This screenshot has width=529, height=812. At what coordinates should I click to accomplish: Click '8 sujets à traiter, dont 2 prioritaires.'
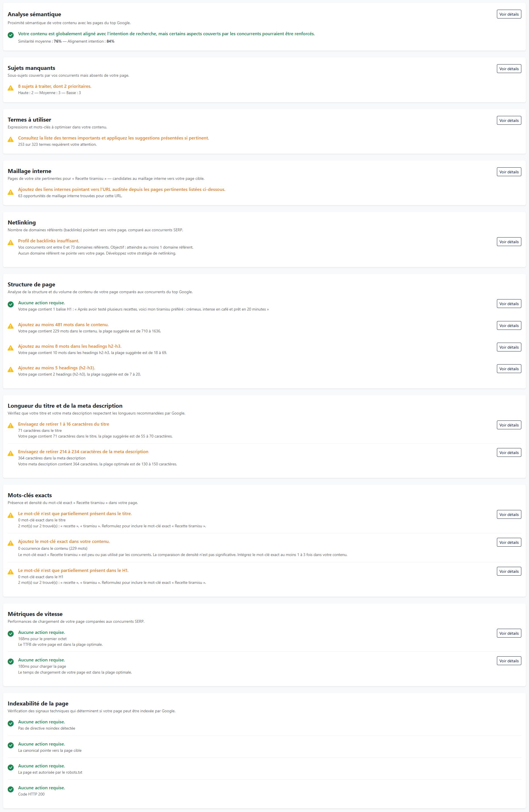pyautogui.click(x=55, y=86)
